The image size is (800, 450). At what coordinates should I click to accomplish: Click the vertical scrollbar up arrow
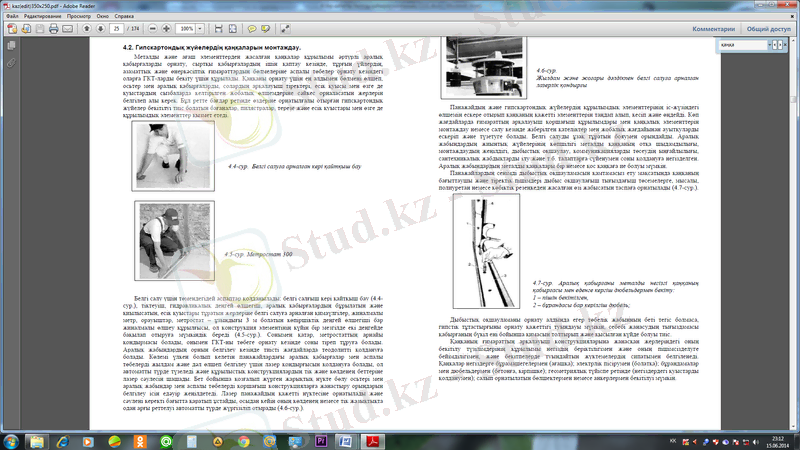[794, 41]
